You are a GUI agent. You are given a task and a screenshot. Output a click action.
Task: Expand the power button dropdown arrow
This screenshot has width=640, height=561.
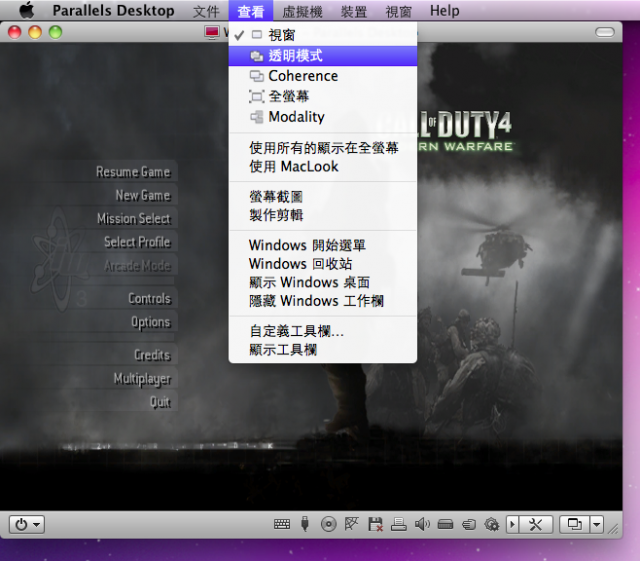click(x=37, y=524)
